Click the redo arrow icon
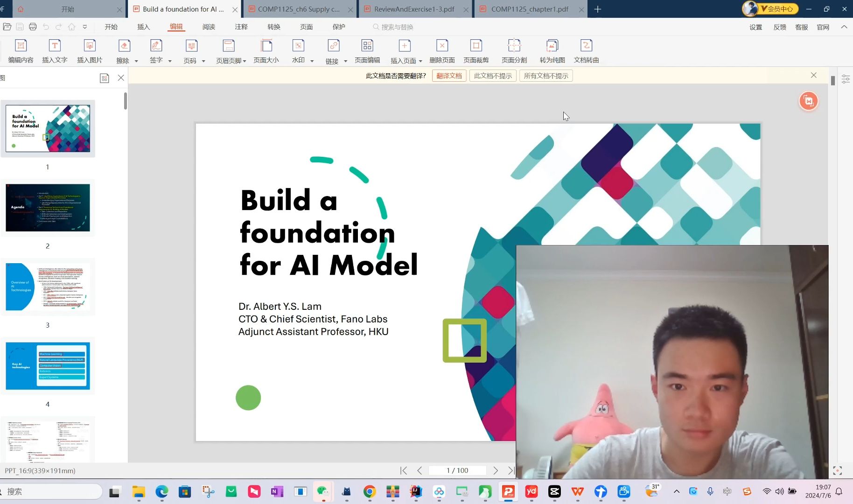The image size is (853, 504). click(59, 27)
